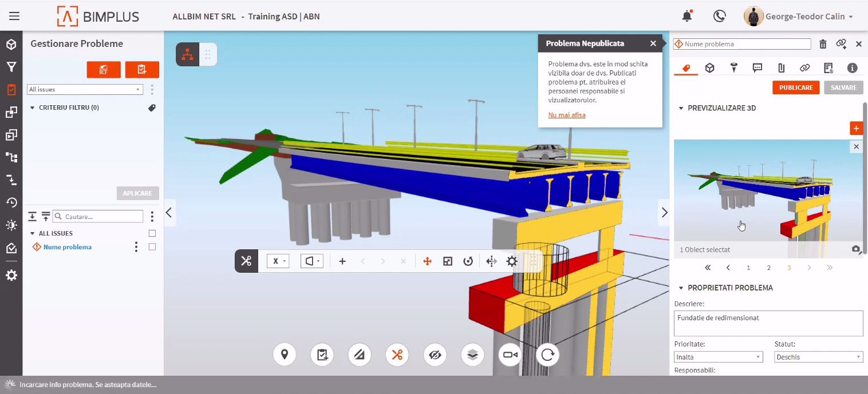Screen dimensions: 868x394
Task: Open the location pin tool
Action: point(285,355)
